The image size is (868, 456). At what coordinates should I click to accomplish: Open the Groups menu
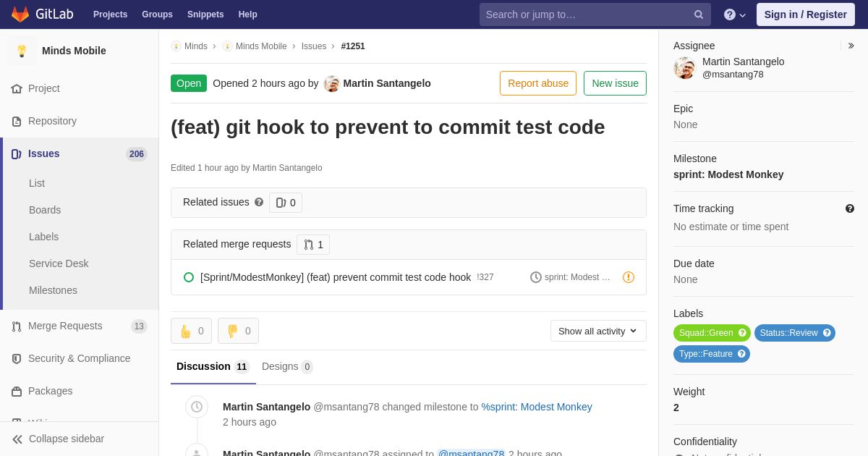(157, 14)
